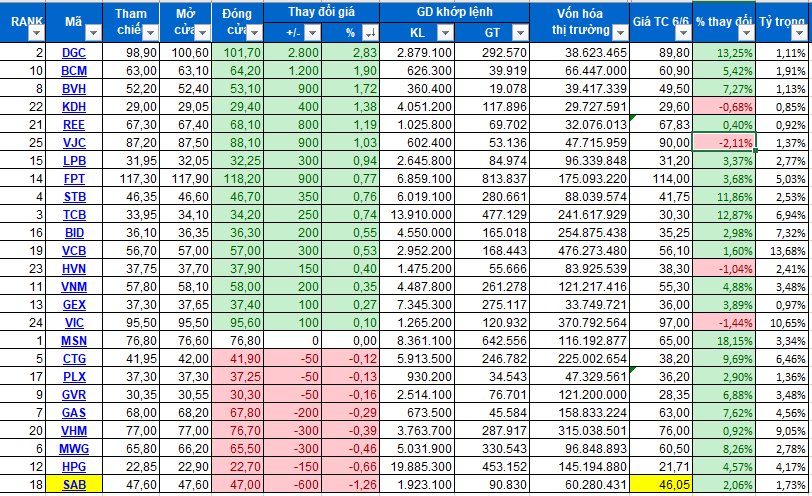Open the Đóng cửa column filter dropdown
Screen dimensions: 812x496
point(254,33)
